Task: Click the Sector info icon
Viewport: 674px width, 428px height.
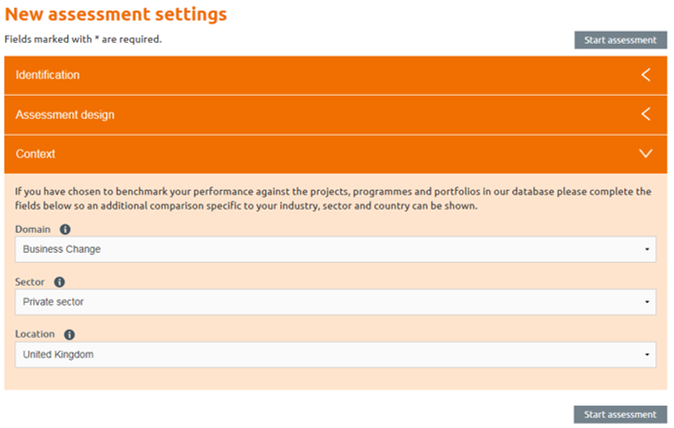Action: pyautogui.click(x=59, y=282)
